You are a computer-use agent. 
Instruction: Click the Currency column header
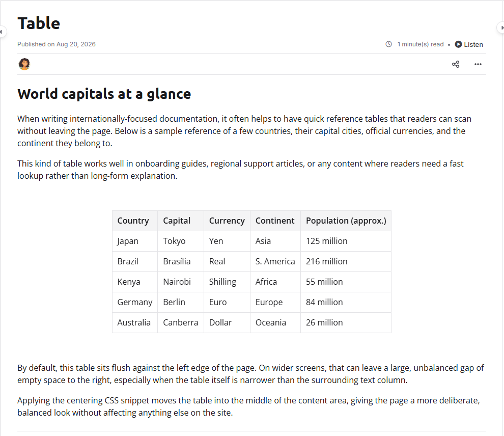pos(227,221)
